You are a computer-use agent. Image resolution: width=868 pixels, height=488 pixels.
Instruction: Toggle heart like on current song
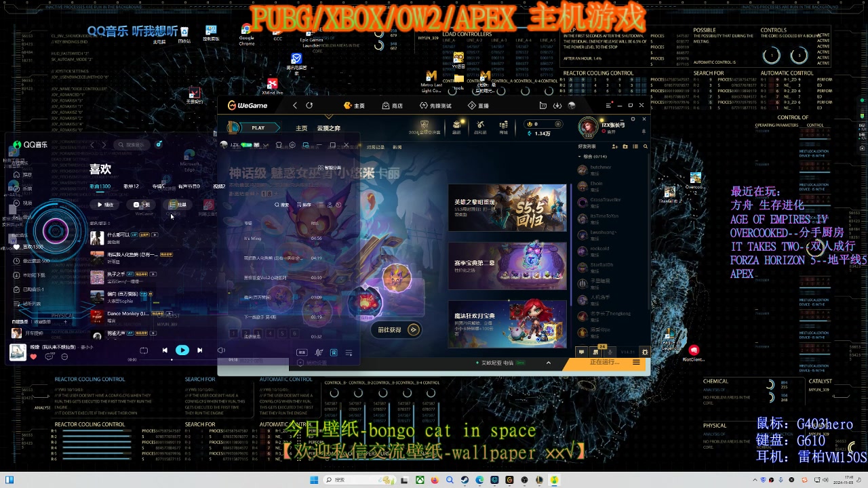pyautogui.click(x=33, y=357)
